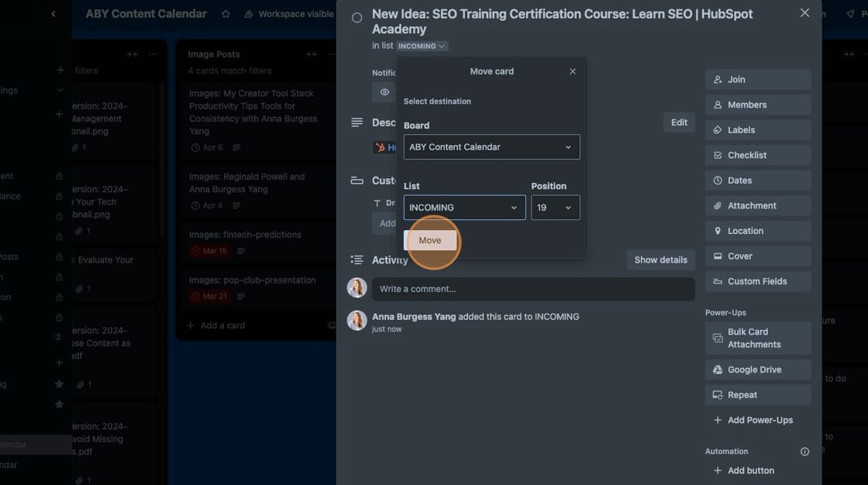Open the Dates option
This screenshot has width=868, height=485.
(x=756, y=180)
